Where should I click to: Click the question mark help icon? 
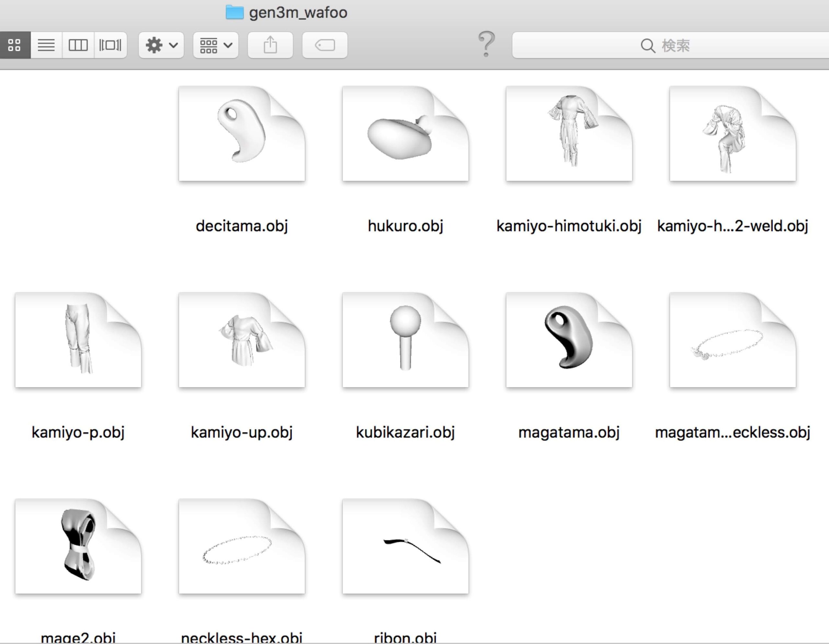coord(486,44)
